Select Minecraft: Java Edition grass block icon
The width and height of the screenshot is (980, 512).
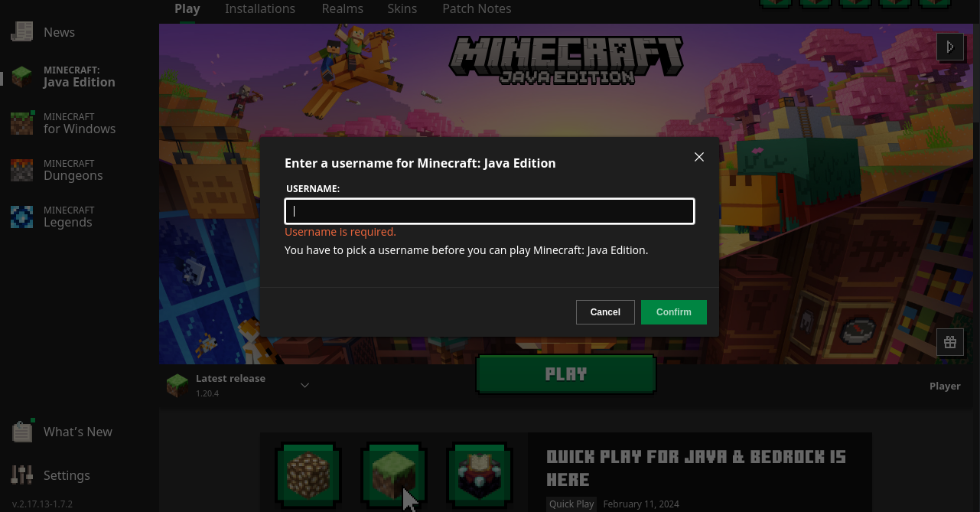pos(22,77)
